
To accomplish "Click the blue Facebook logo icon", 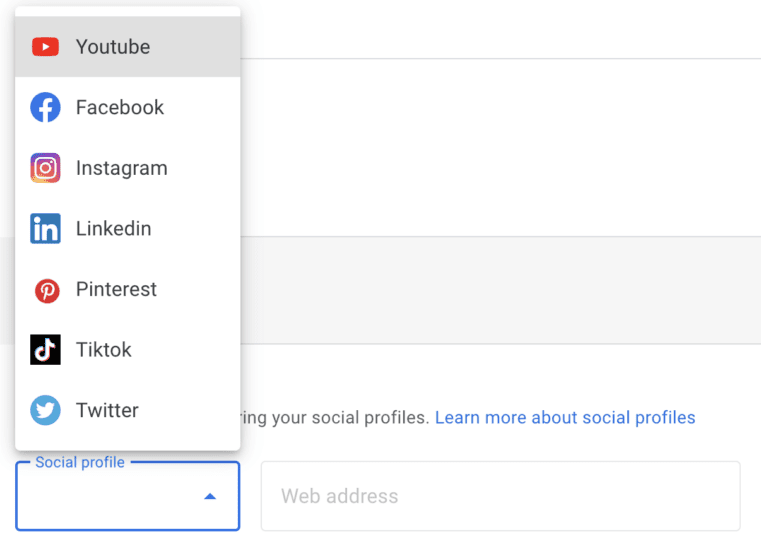I will click(45, 107).
